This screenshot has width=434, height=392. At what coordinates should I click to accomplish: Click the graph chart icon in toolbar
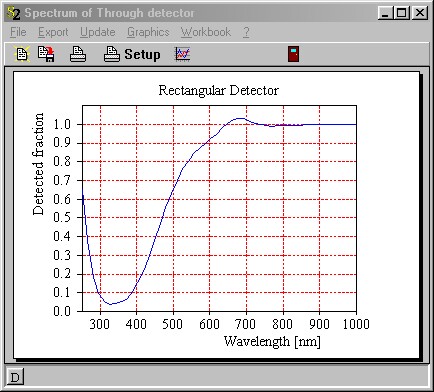click(x=183, y=54)
